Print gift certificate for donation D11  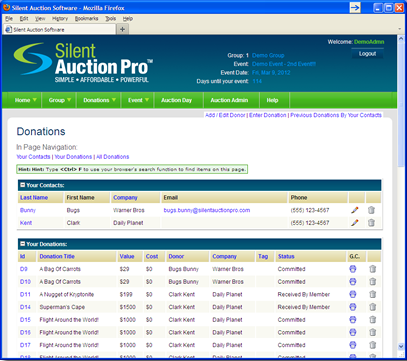(x=353, y=294)
